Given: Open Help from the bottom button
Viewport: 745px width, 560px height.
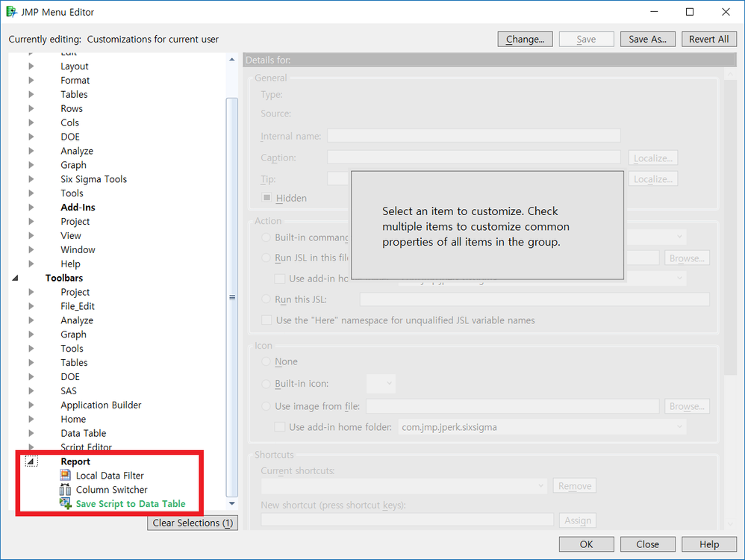Looking at the screenshot, I should (709, 544).
